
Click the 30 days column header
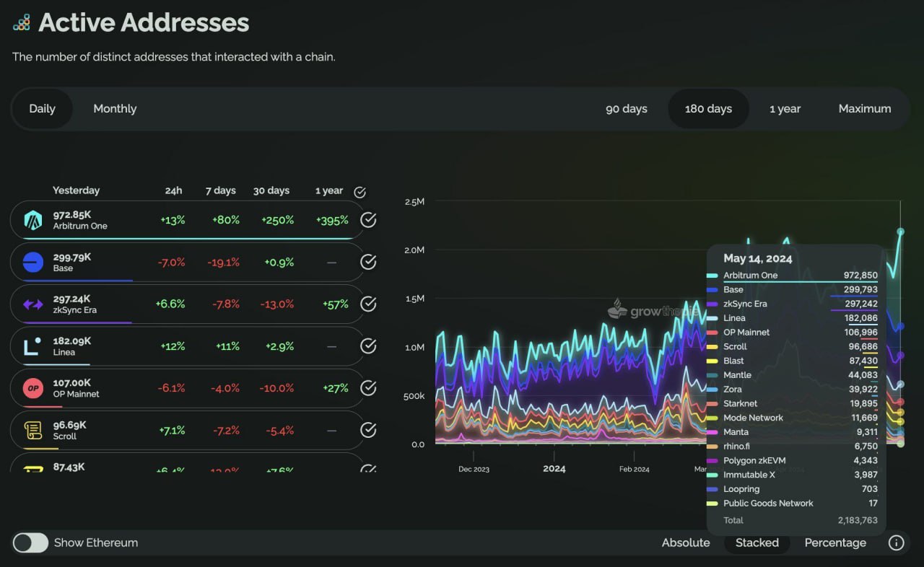tap(271, 190)
